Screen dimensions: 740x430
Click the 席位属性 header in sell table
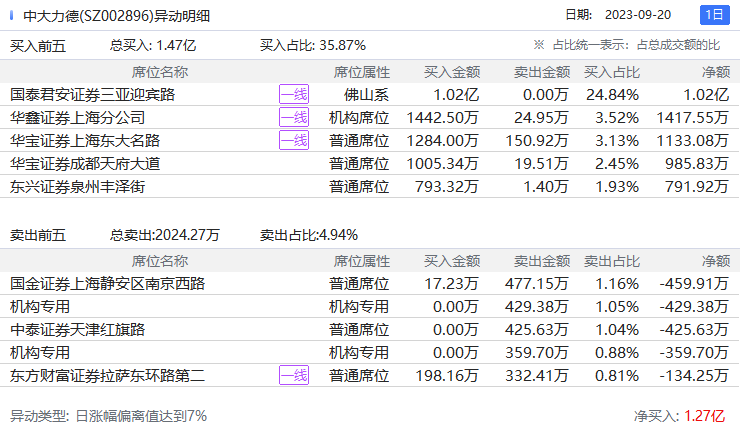362,261
